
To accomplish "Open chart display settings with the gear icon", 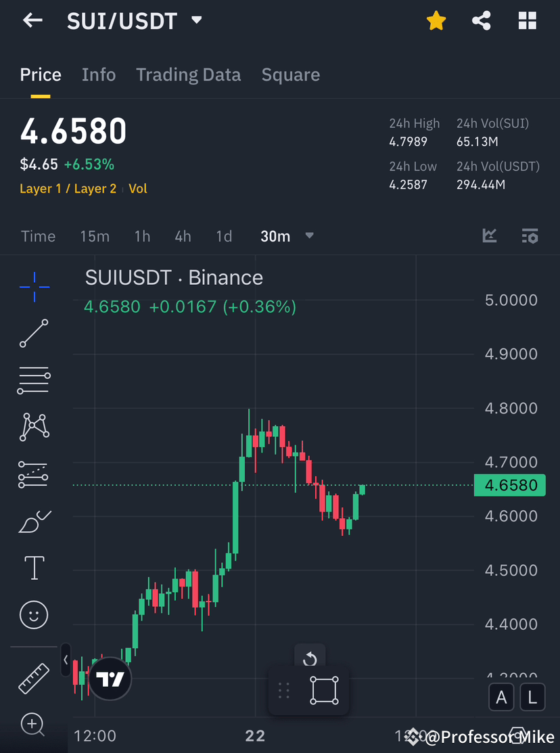I will tap(530, 236).
